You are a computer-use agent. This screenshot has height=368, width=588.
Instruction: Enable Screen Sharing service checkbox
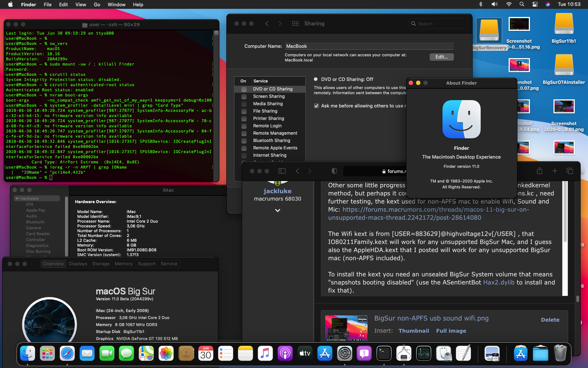pyautogui.click(x=244, y=96)
